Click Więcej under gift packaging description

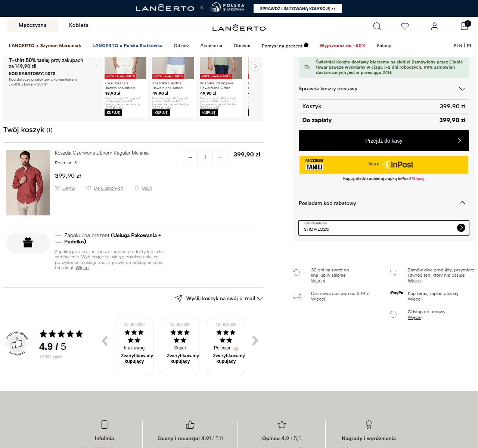tap(83, 268)
